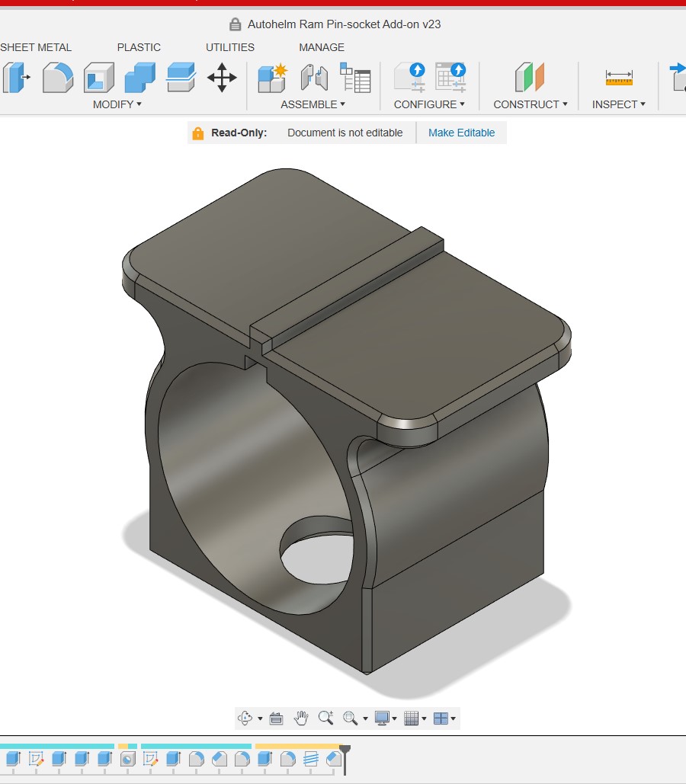Select the Shell tool icon
The height and width of the screenshot is (784, 686).
coord(98,78)
